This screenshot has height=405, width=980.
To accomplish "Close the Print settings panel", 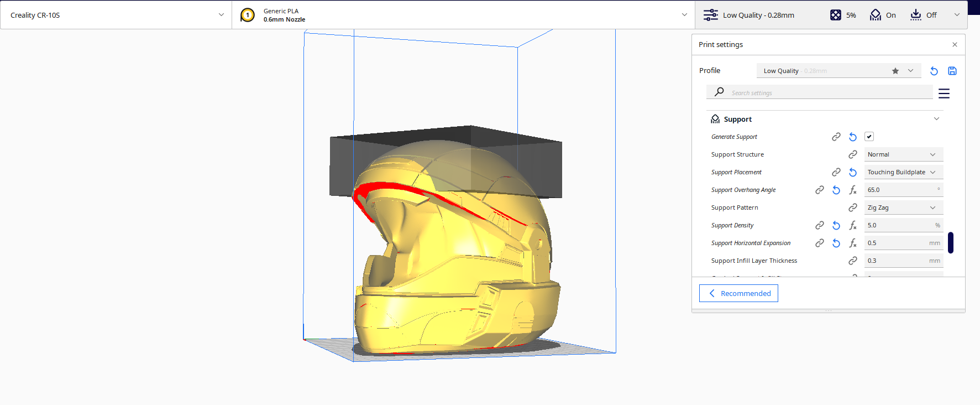I will pyautogui.click(x=955, y=45).
